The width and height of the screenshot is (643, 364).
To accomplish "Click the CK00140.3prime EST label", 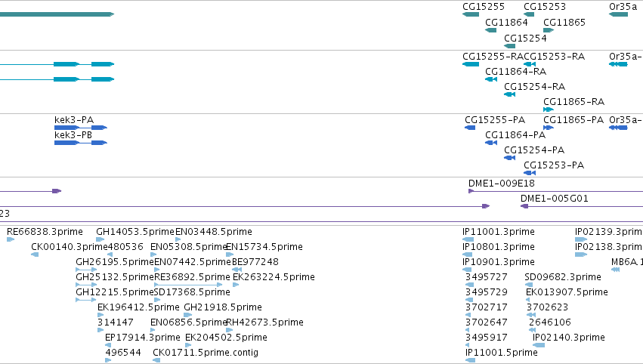I will (70, 247).
